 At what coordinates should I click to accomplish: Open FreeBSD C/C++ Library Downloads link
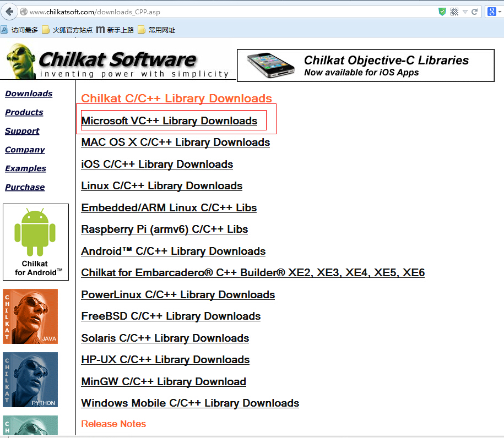[171, 316]
